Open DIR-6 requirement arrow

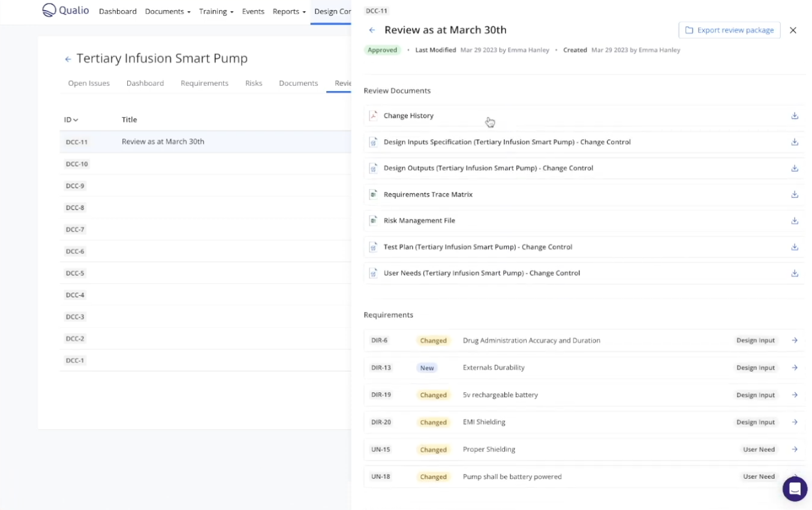794,340
